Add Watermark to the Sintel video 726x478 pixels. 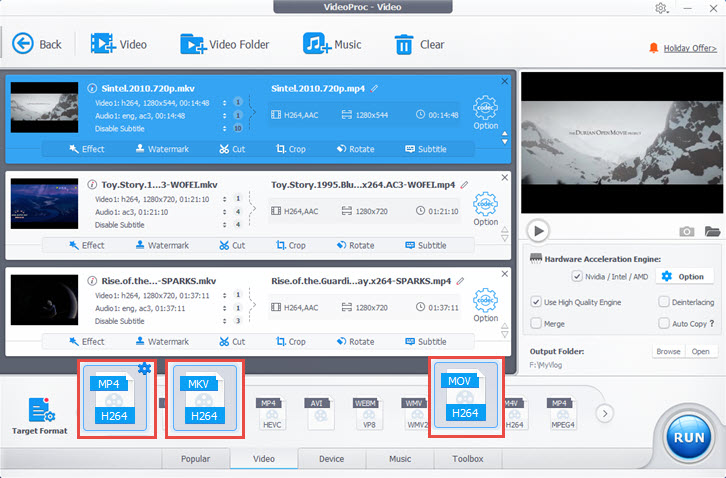tap(162, 149)
